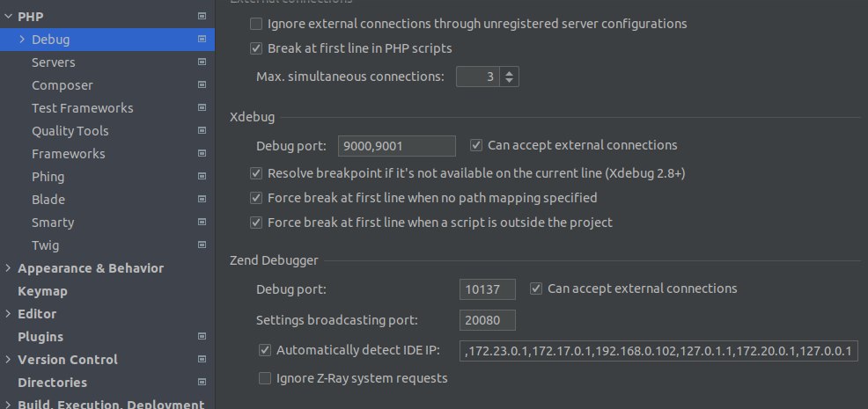The height and width of the screenshot is (409, 868).
Task: Uncheck Break at first line in PHP scripts
Action: [256, 48]
